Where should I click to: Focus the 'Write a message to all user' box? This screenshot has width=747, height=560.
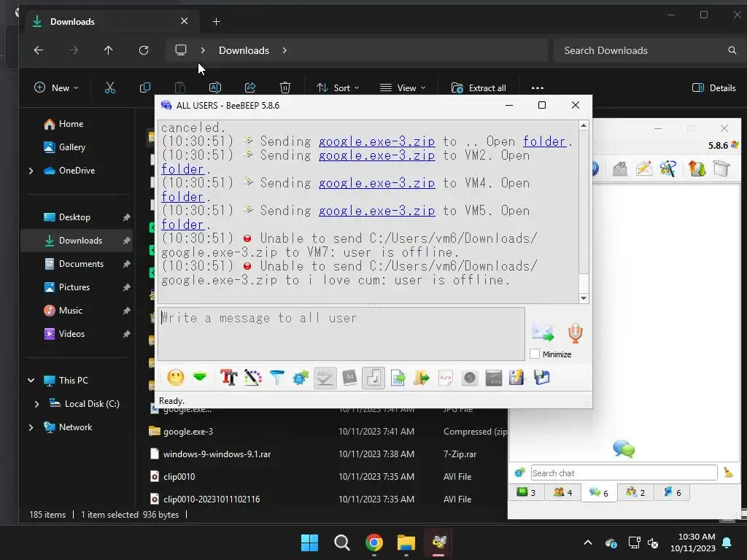click(x=341, y=333)
